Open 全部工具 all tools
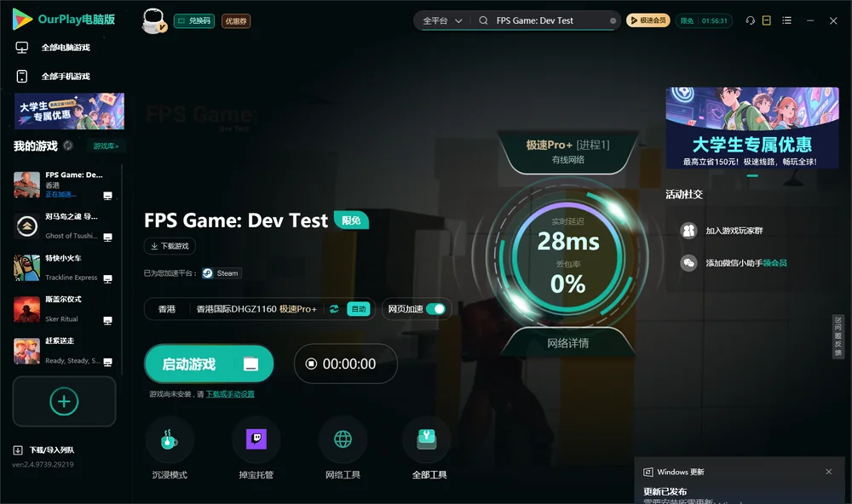This screenshot has width=852, height=504. click(429, 449)
